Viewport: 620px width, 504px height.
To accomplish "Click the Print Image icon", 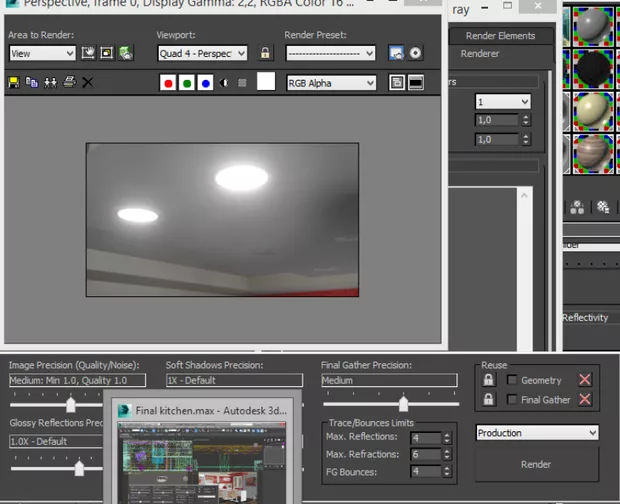I will coord(69,82).
